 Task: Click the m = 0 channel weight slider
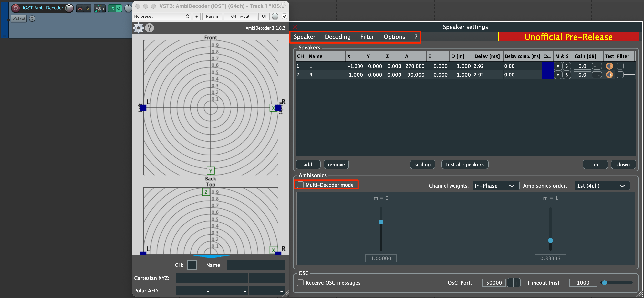click(x=381, y=222)
